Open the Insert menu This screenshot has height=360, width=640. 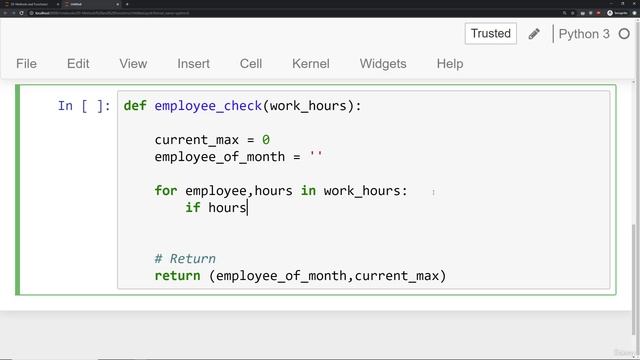click(193, 64)
